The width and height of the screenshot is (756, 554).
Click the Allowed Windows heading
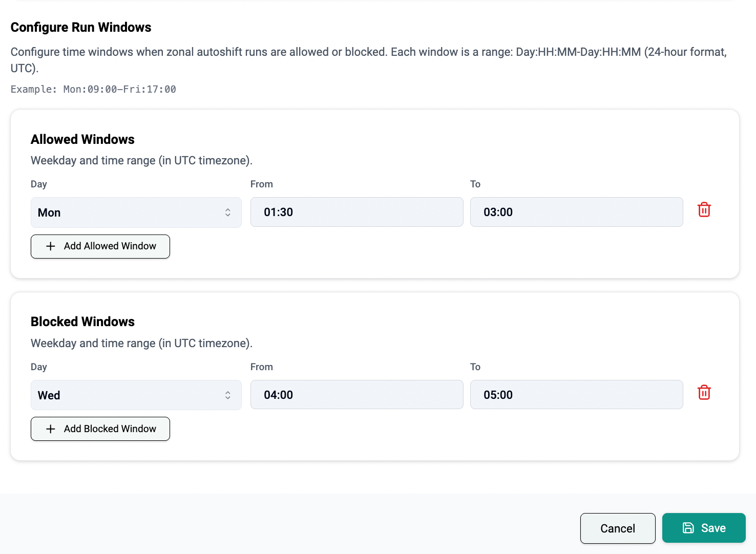click(82, 139)
